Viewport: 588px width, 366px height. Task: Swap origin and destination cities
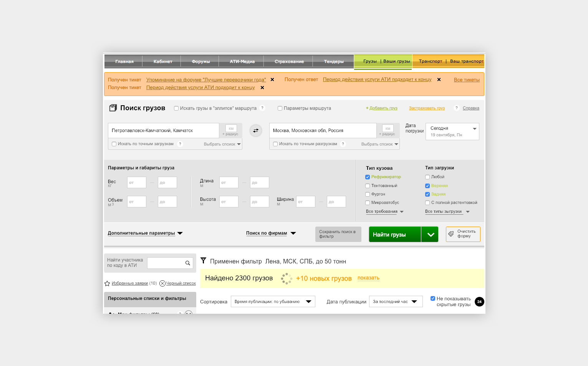[x=256, y=131]
